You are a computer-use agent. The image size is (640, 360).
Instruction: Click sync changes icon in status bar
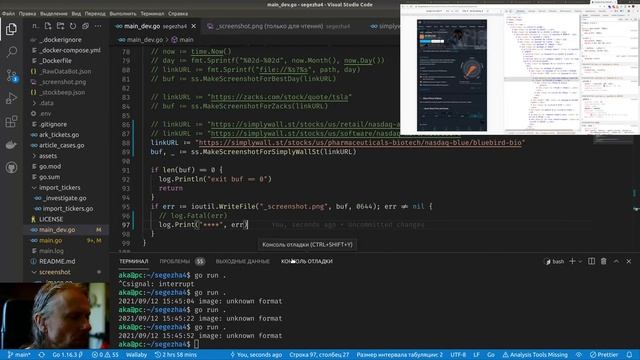click(x=41, y=355)
